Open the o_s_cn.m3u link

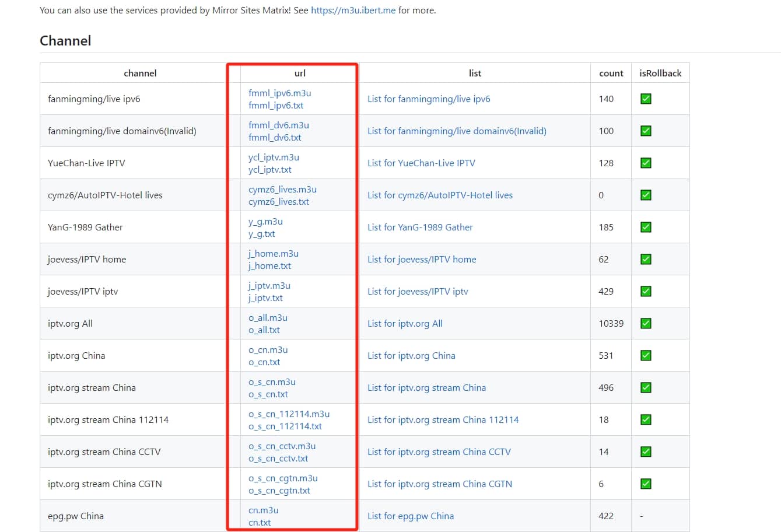tap(272, 381)
